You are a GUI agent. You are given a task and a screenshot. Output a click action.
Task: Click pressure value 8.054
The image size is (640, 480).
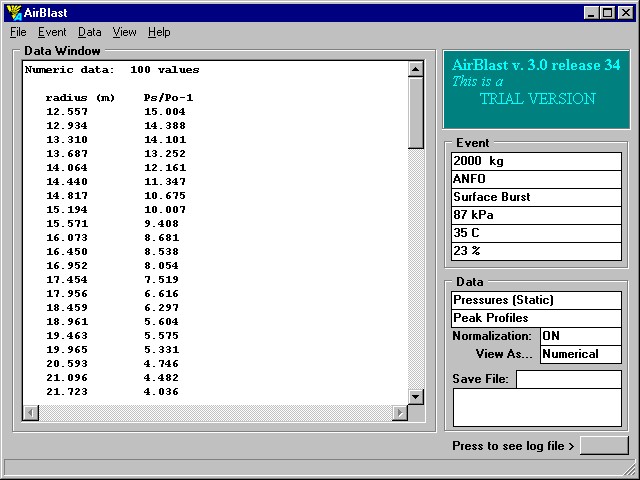point(161,266)
